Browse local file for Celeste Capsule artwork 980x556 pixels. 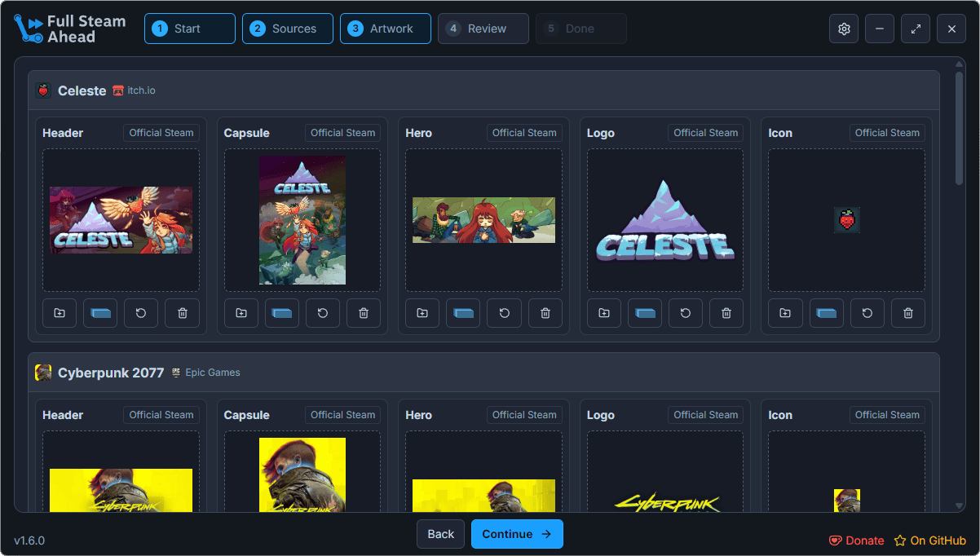click(x=241, y=313)
